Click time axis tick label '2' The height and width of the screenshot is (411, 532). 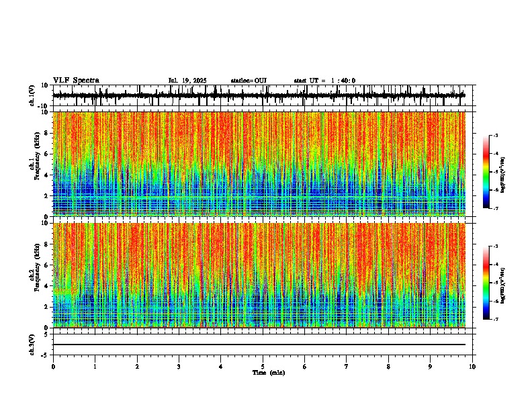click(137, 367)
